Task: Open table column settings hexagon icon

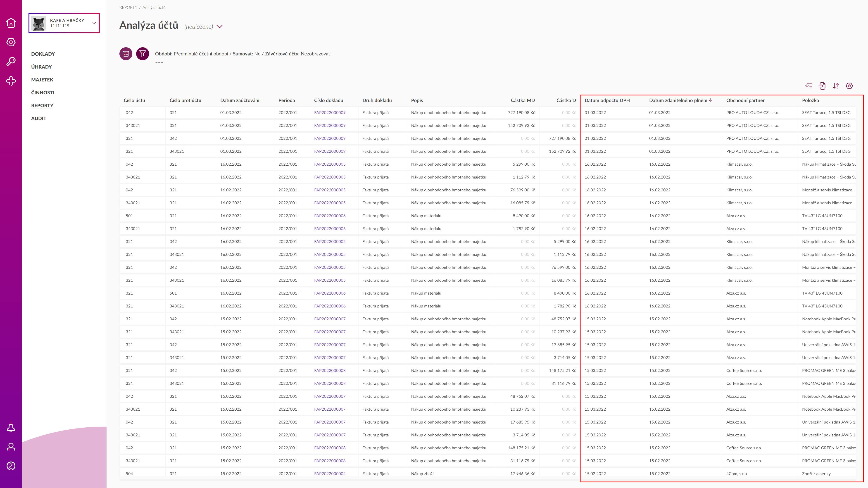Action: [849, 86]
